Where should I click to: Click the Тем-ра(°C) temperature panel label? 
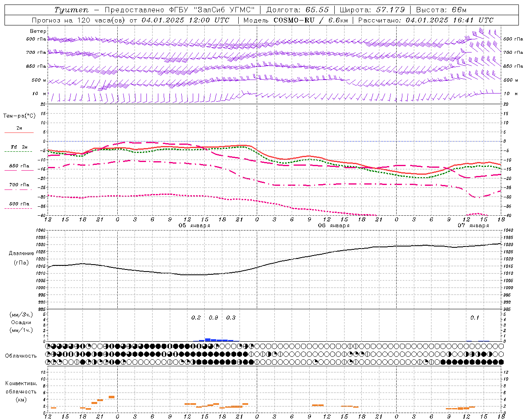(x=19, y=116)
